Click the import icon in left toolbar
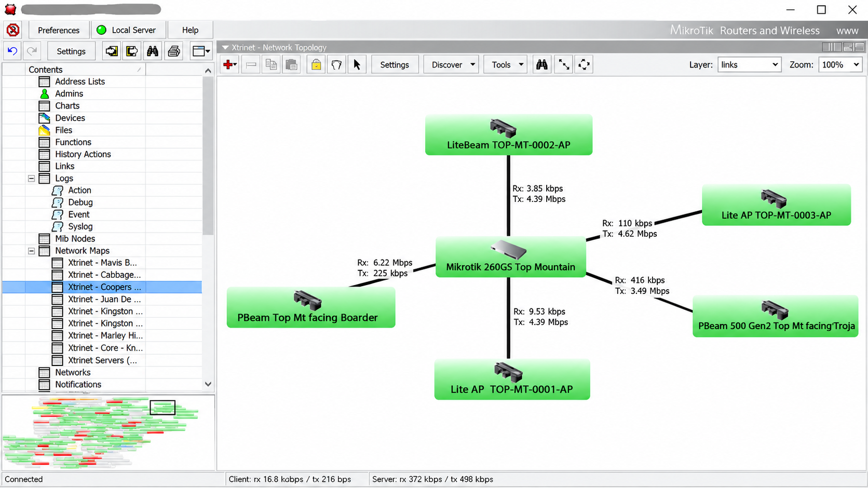The width and height of the screenshot is (868, 488). coord(111,51)
